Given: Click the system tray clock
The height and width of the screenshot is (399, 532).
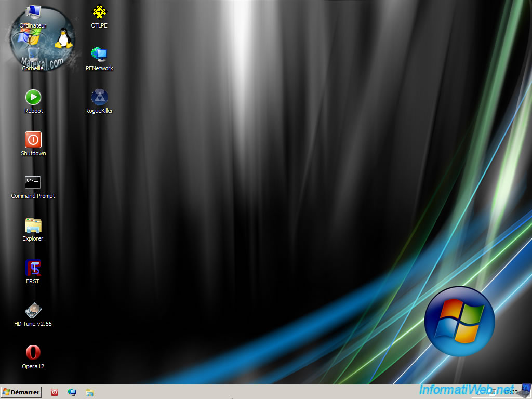Looking at the screenshot, I should tap(510, 392).
